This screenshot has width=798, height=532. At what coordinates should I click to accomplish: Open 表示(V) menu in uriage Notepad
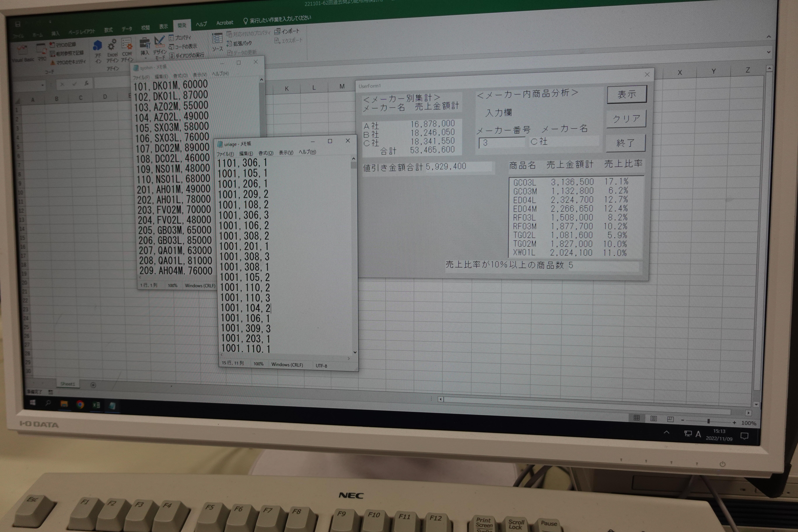tap(286, 153)
